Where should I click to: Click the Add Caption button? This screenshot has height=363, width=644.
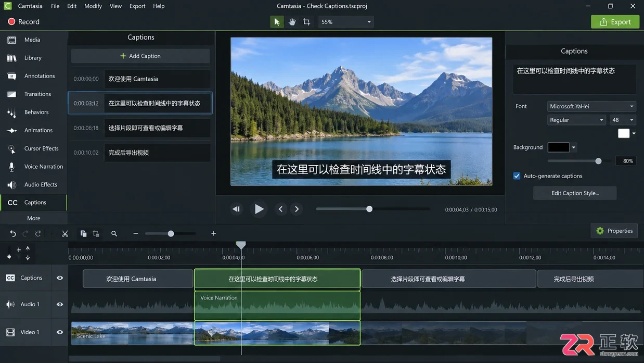tap(140, 56)
